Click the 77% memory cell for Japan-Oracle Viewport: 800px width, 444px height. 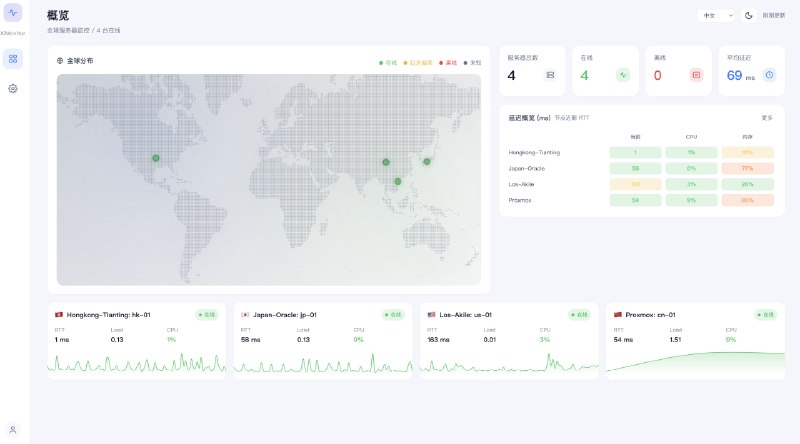[x=747, y=168]
